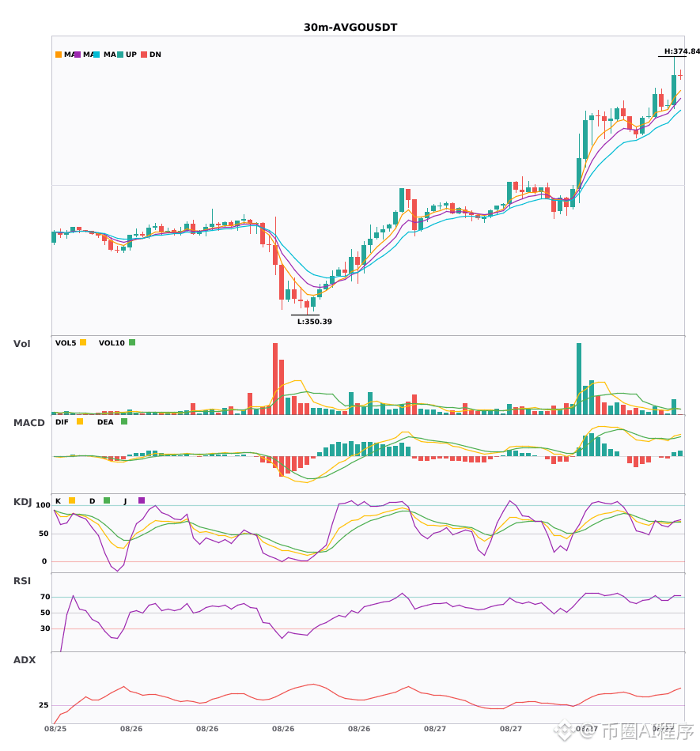Click the yellow swatch beside VOL5
This screenshot has width=700, height=751.
click(x=83, y=342)
